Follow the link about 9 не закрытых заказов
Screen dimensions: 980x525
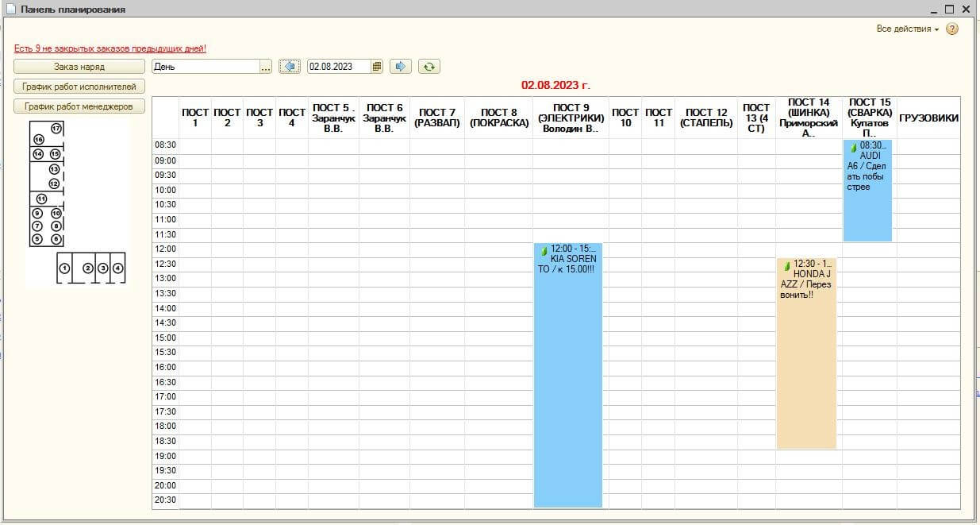click(x=110, y=48)
